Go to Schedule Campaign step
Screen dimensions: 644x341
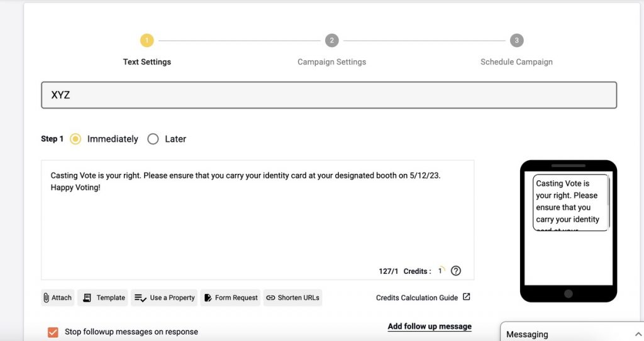point(516,62)
